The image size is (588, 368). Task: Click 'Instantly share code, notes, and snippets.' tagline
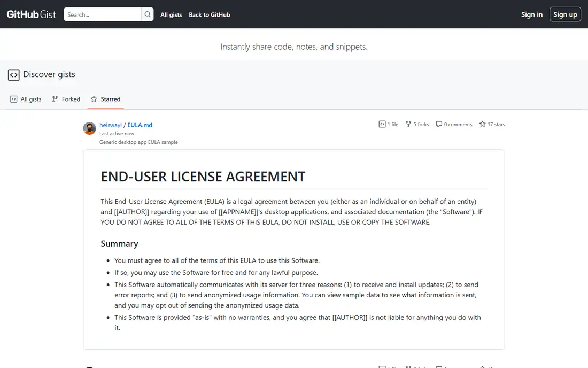tap(294, 47)
